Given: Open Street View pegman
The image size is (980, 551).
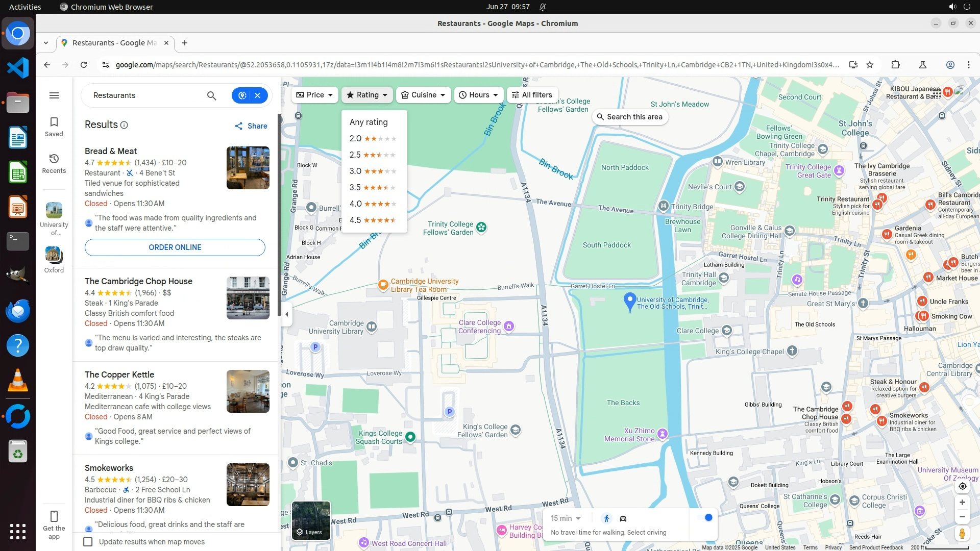Looking at the screenshot, I should click(962, 534).
